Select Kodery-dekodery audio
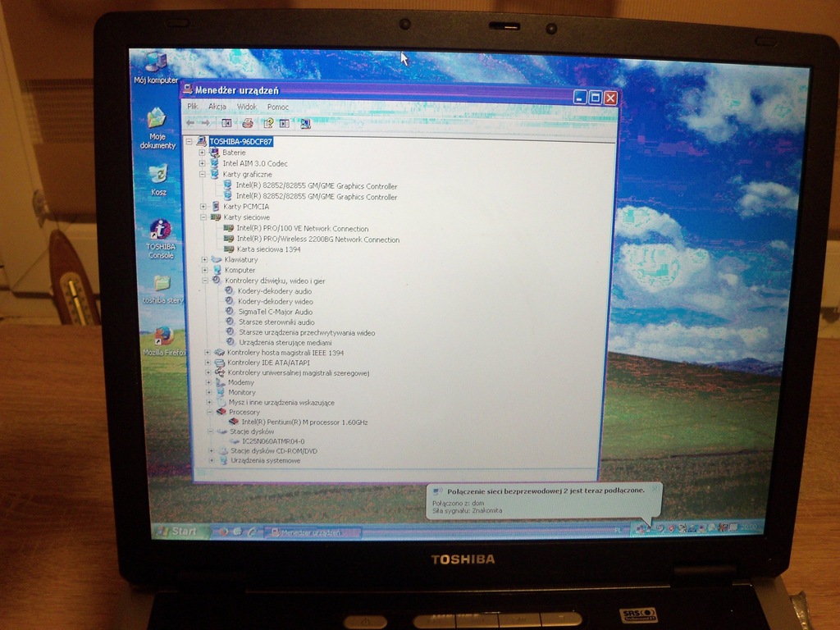Image resolution: width=840 pixels, height=630 pixels. click(x=274, y=291)
